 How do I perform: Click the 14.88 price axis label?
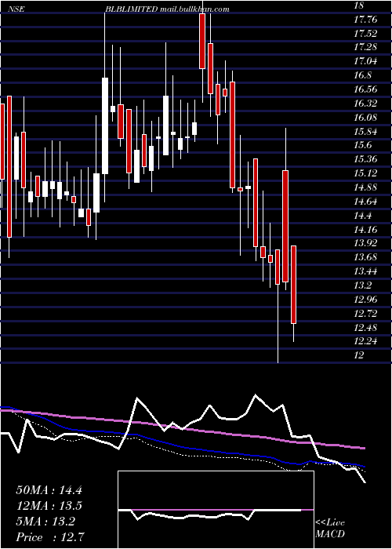[x=365, y=187]
